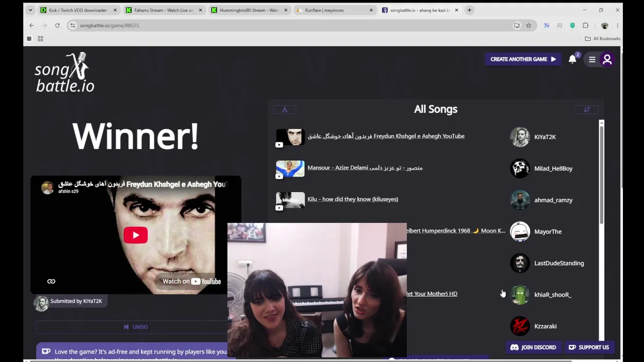View ahmad_ramzy player avatar
Image resolution: width=644 pixels, height=362 pixels.
pyautogui.click(x=520, y=200)
